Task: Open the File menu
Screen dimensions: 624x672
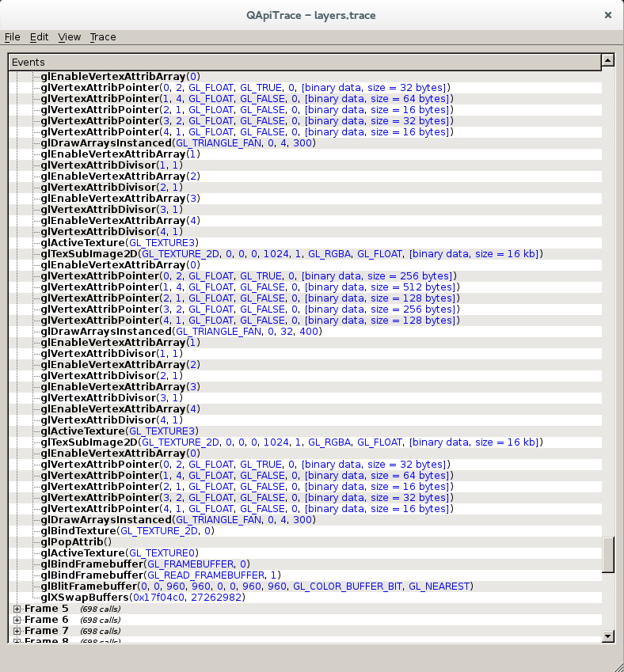Action: [13, 37]
